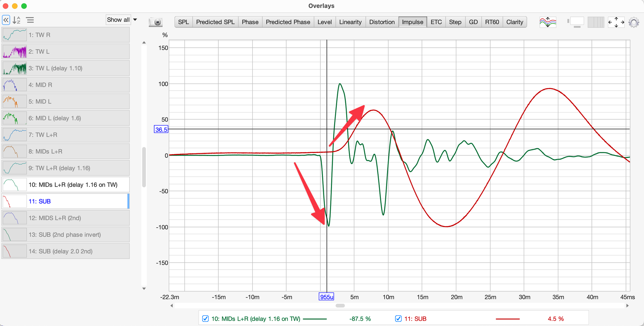
Task: Toggle the graph scrollbars icon
Action: [x=575, y=22]
